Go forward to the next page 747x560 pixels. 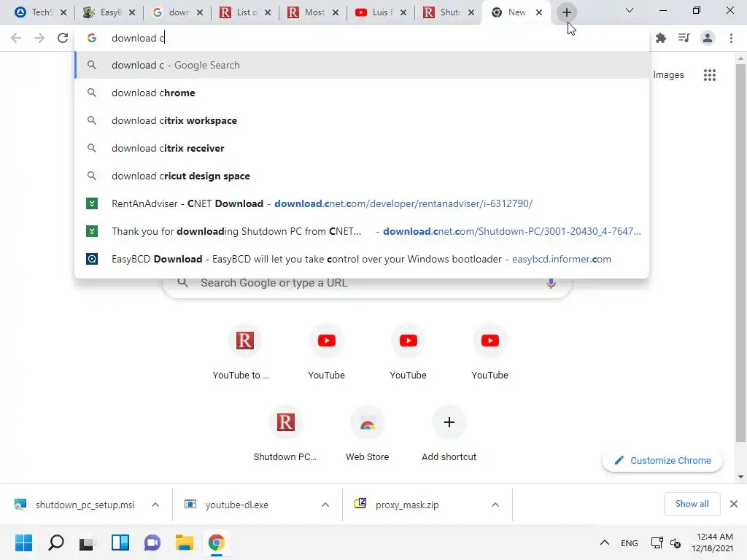[39, 38]
